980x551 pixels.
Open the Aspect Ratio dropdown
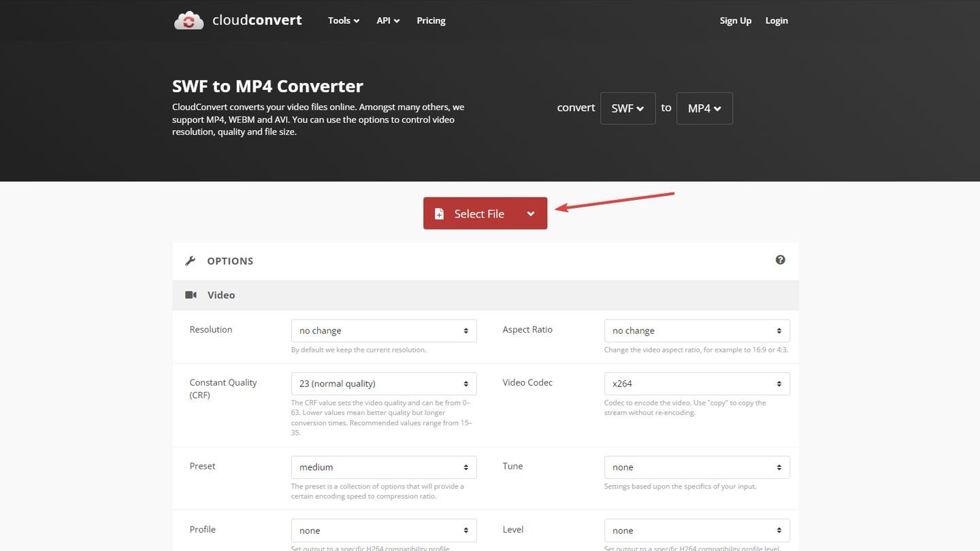click(697, 331)
